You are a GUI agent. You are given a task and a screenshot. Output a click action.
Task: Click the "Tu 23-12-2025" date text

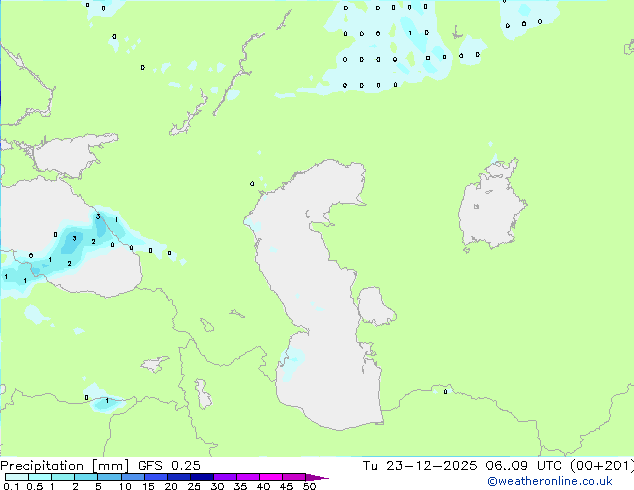tap(420, 466)
